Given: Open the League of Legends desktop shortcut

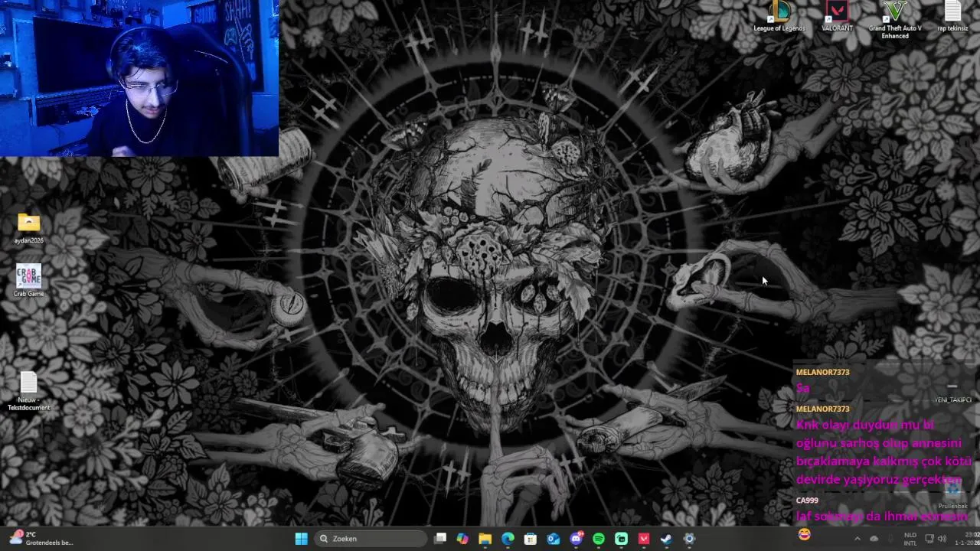Looking at the screenshot, I should (x=779, y=17).
